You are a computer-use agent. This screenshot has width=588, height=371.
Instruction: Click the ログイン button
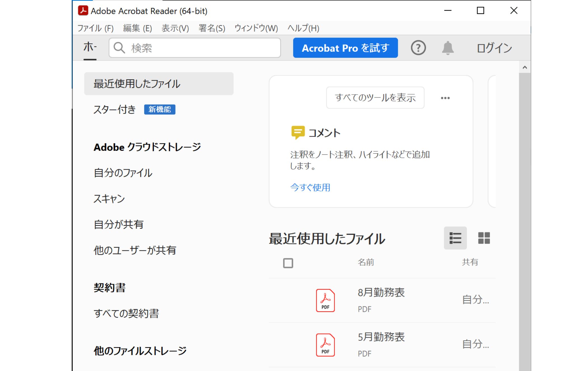click(x=494, y=48)
